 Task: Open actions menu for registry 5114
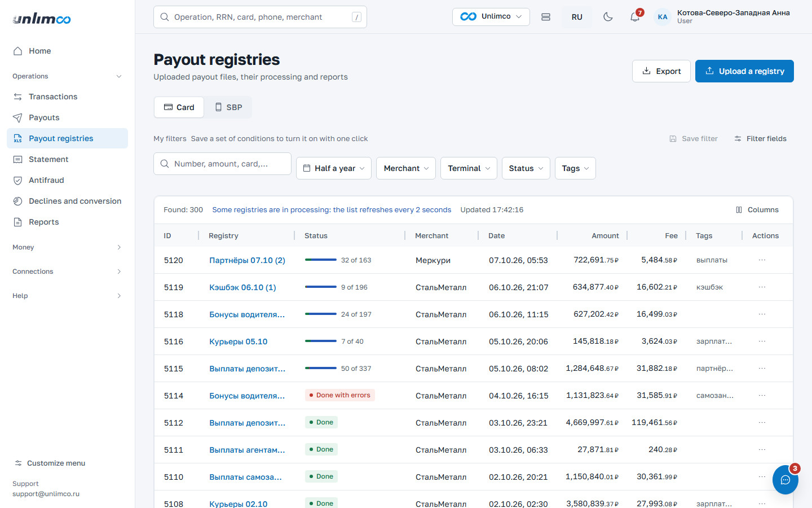(762, 396)
